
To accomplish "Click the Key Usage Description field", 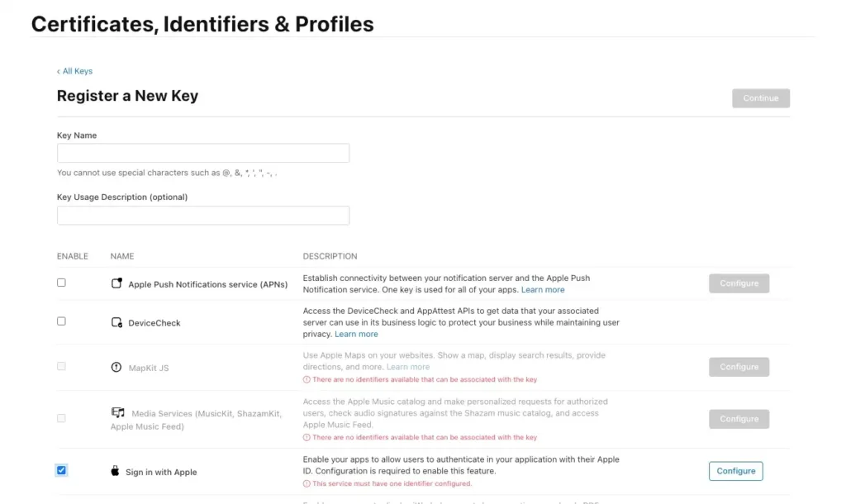I will 203,216.
